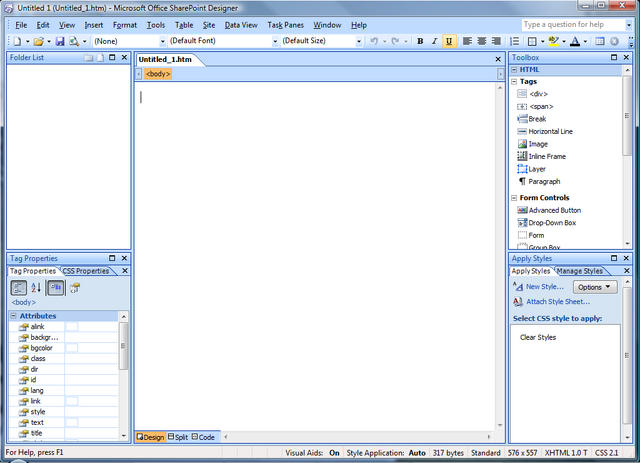Click the Font Color icon
Image resolution: width=640 pixels, height=463 pixels.
pos(575,41)
